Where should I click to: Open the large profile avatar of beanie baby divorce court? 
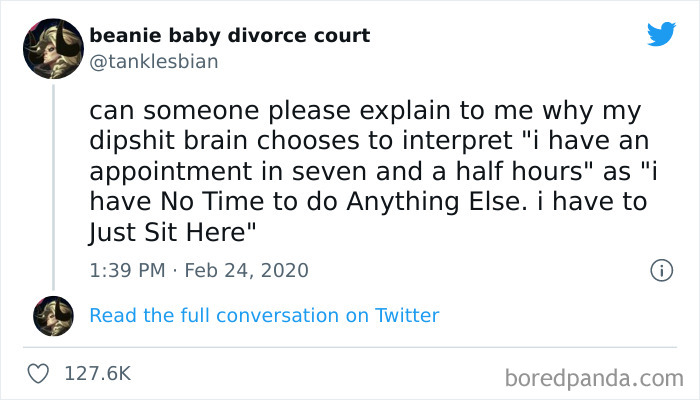pos(52,48)
